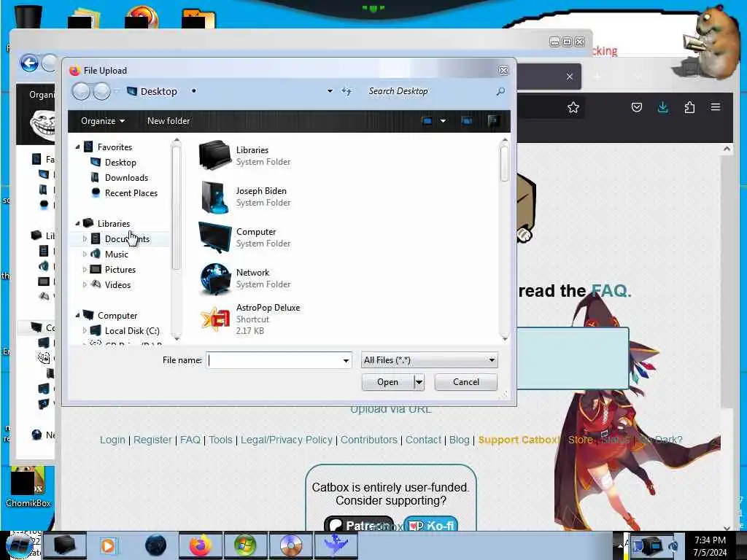Collapse the Computer group in tree
The width and height of the screenshot is (747, 560).
[77, 315]
